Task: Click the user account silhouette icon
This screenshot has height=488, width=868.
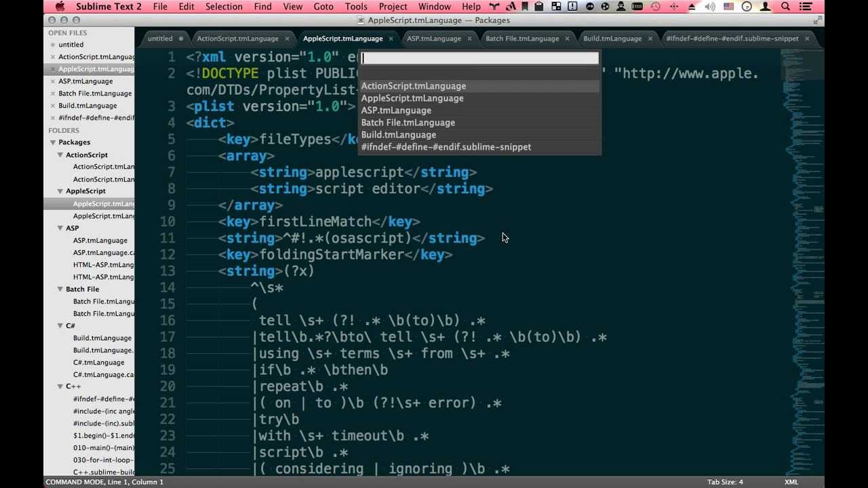Action: pyautogui.click(x=766, y=7)
